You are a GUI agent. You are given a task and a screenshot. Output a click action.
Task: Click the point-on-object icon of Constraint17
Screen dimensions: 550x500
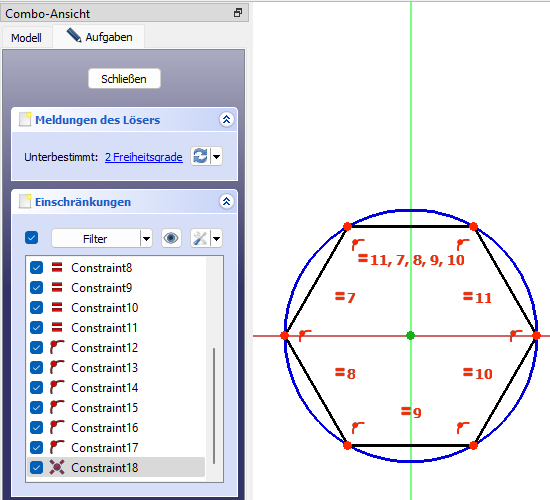[57, 447]
